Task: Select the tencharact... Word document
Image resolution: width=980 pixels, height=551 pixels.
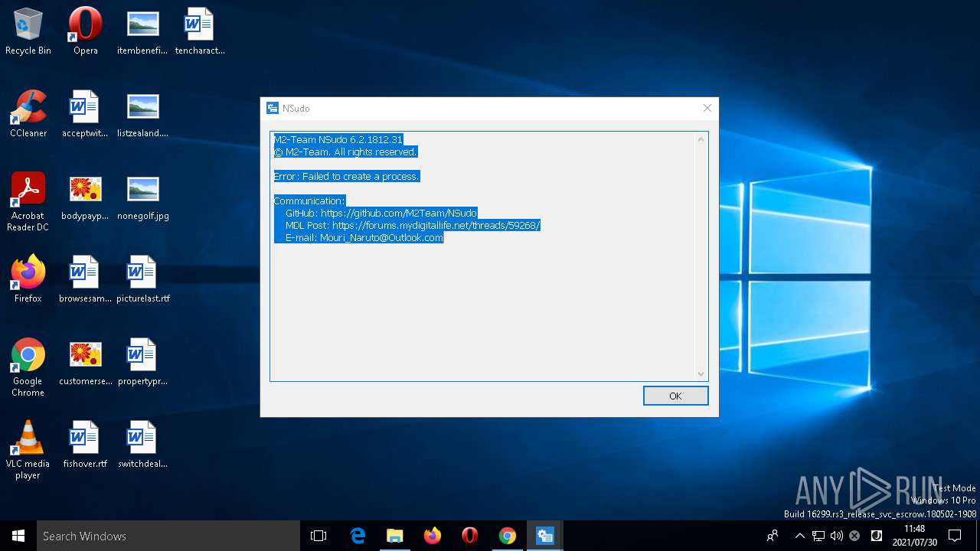Action: pyautogui.click(x=199, y=32)
